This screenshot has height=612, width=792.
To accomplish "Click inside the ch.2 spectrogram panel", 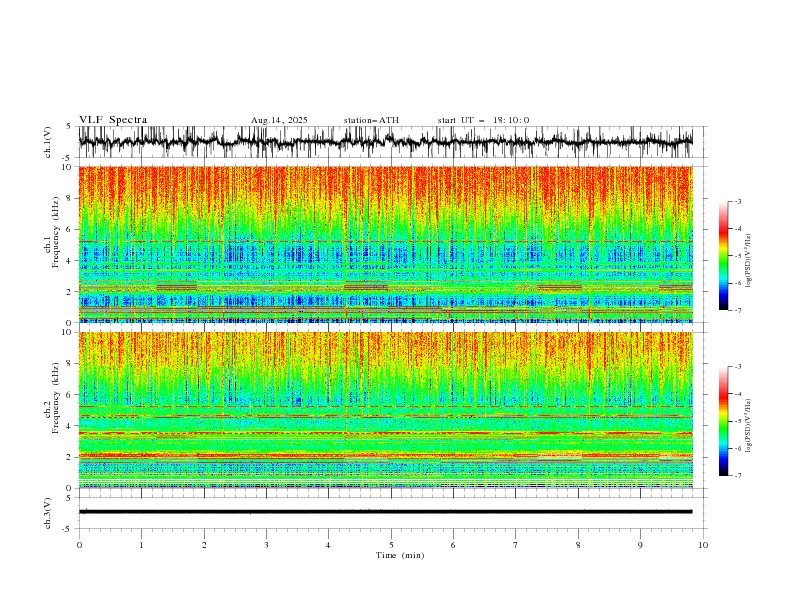I will [x=386, y=410].
